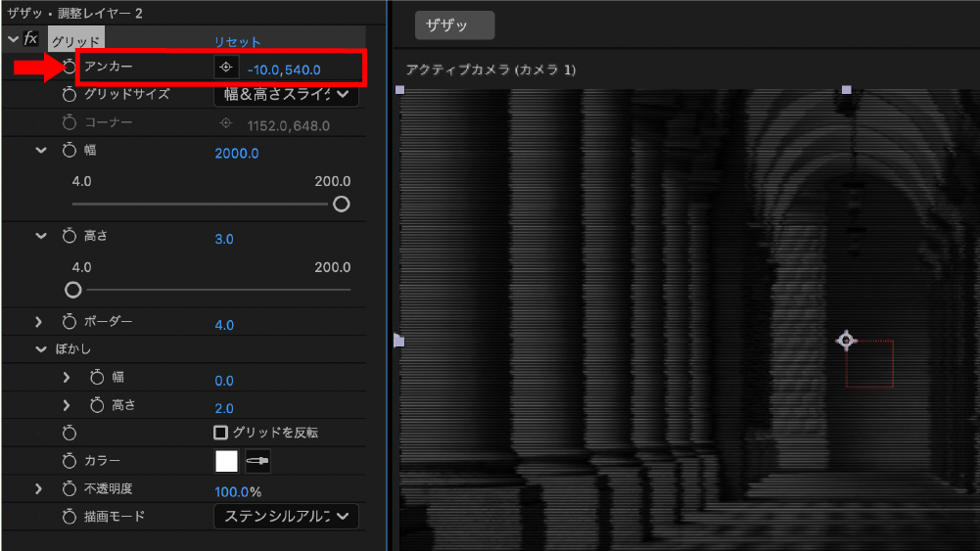Collapse the main 幅 property chevron
Screen dimensions: 980x551
(x=40, y=150)
